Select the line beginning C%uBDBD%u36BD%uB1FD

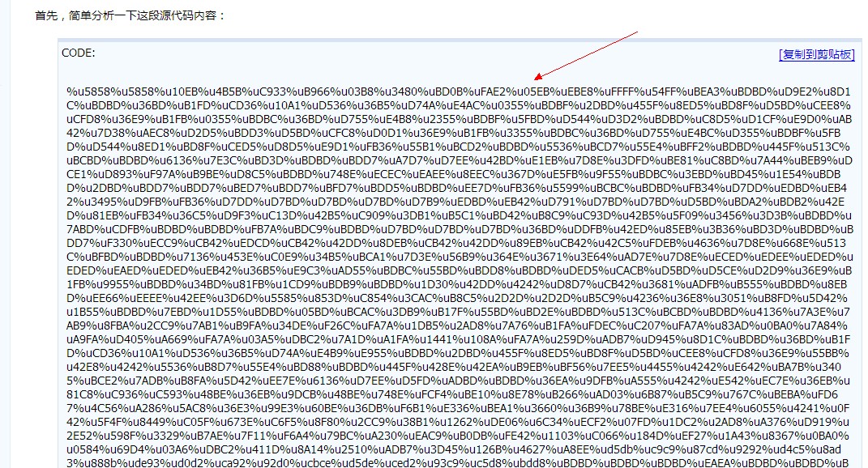459,105
